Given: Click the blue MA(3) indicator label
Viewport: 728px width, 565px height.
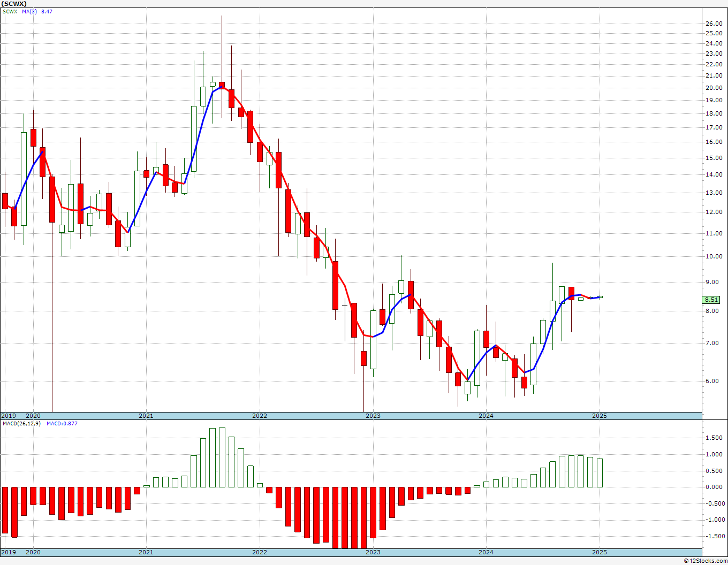Looking at the screenshot, I should coord(29,11).
